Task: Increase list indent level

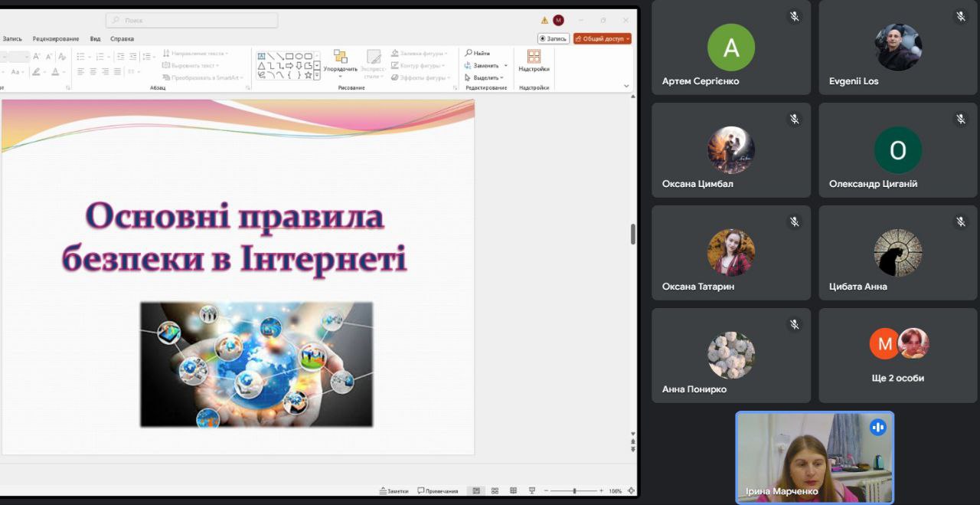Action: pos(132,56)
